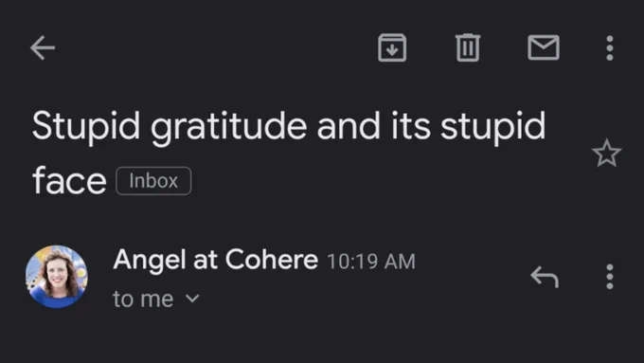644x363 pixels.
Task: Reply using the curved arrow icon
Action: click(545, 277)
